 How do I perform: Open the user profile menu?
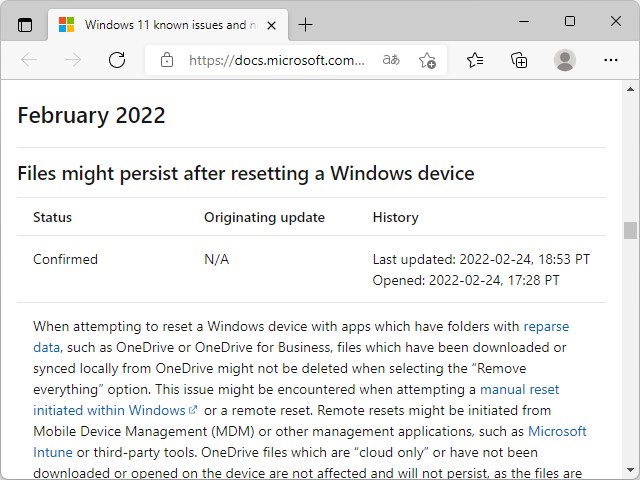(565, 60)
